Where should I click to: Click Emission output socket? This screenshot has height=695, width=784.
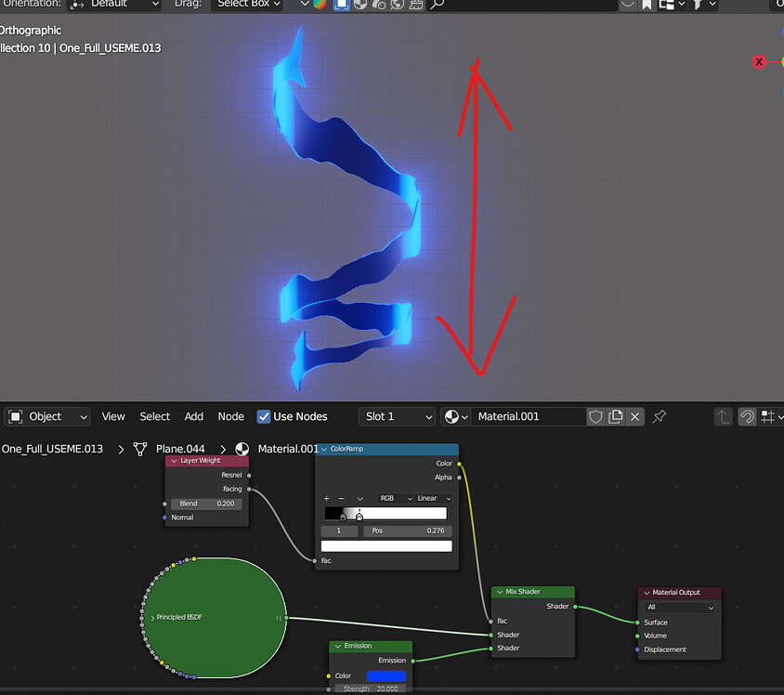tap(412, 661)
